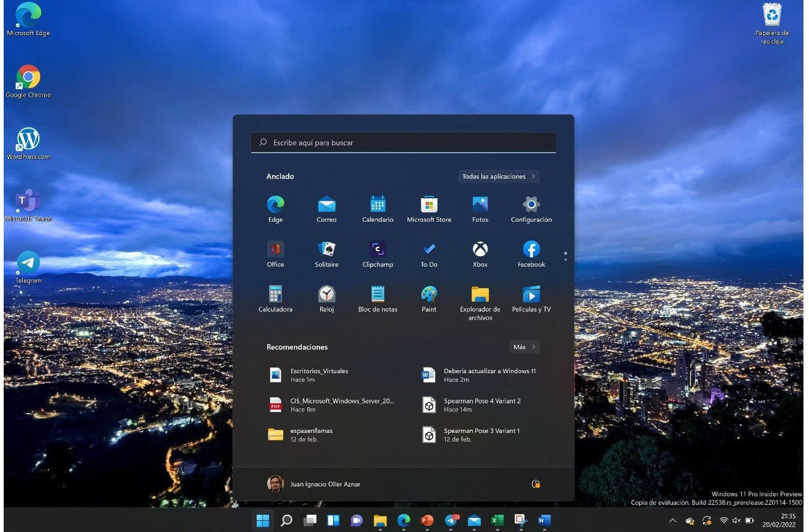Launch Clipchamp video editor
Image resolution: width=809 pixels, height=532 pixels.
pyautogui.click(x=377, y=254)
